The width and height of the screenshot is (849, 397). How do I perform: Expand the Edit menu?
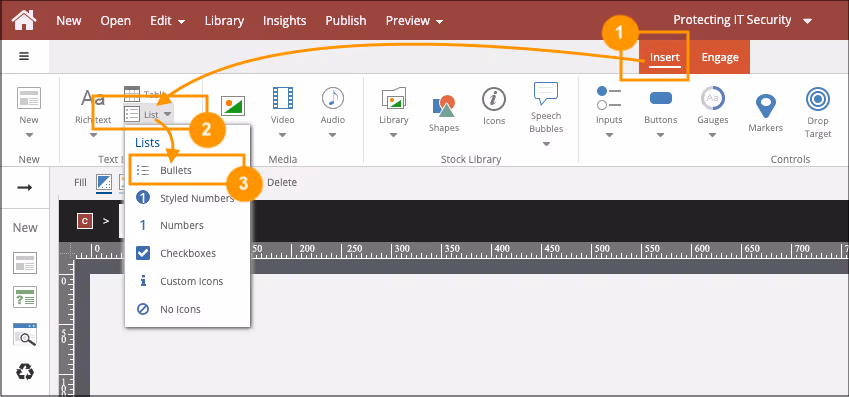168,21
